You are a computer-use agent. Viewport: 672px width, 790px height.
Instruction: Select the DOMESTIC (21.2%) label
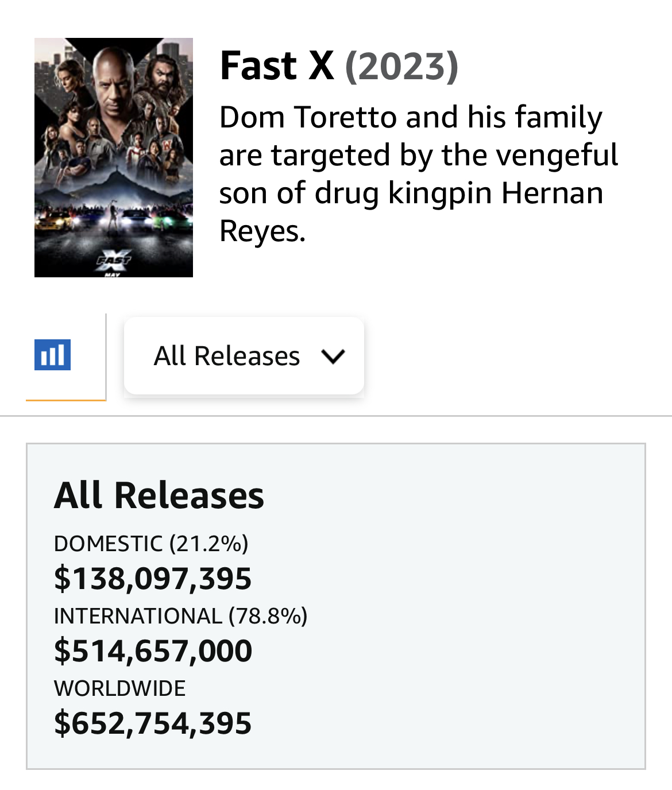click(151, 543)
